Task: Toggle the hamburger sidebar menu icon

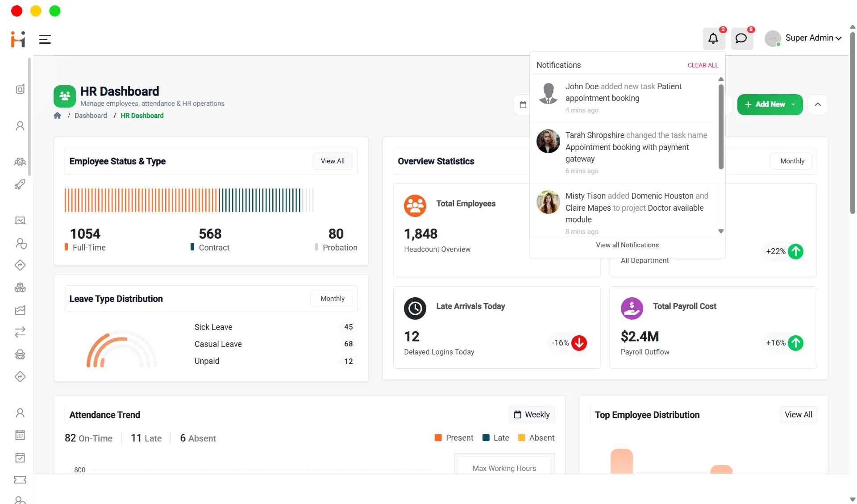Action: tap(45, 39)
